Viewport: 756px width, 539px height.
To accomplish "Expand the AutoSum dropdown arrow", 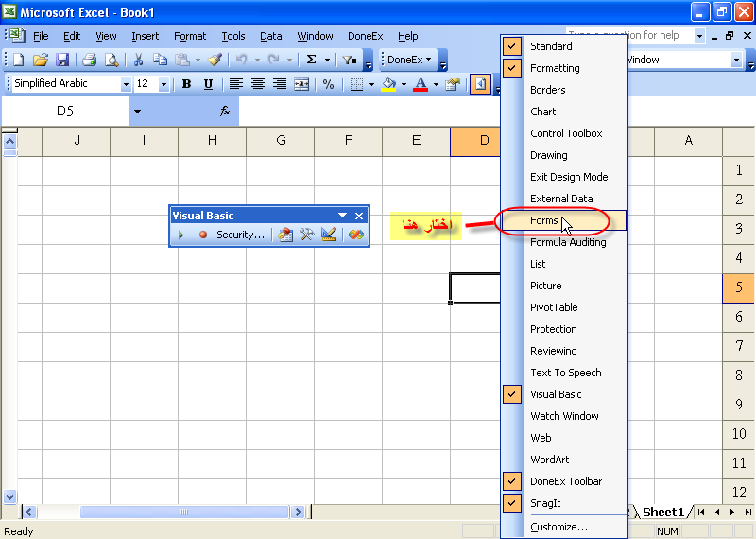I will [x=327, y=60].
